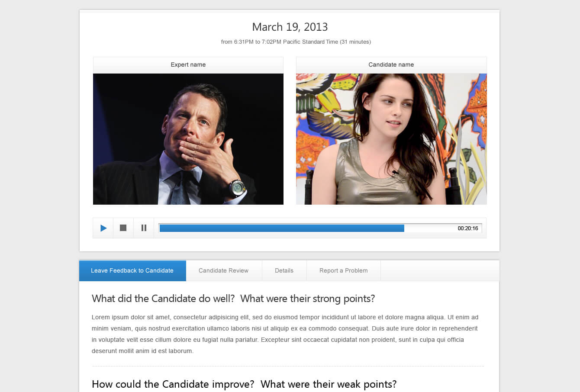Switch to the Candidate Review tab
Image resolution: width=580 pixels, height=392 pixels.
pyautogui.click(x=224, y=271)
